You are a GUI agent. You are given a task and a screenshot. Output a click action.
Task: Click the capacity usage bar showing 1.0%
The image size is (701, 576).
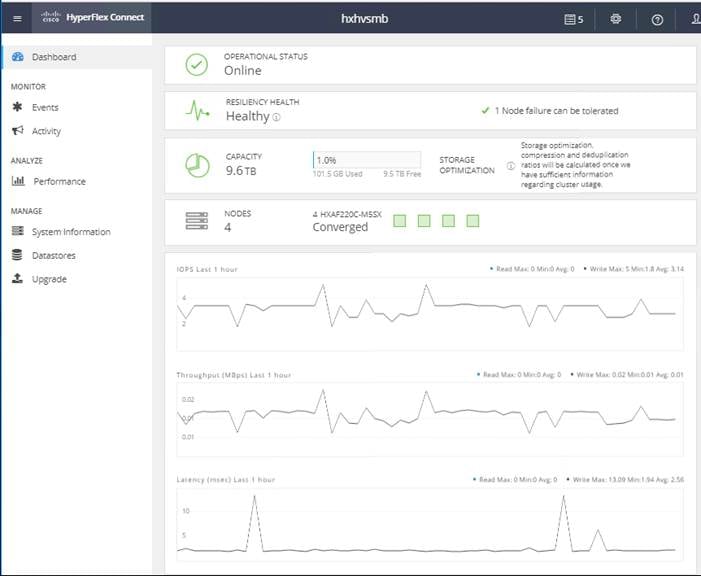click(367, 160)
